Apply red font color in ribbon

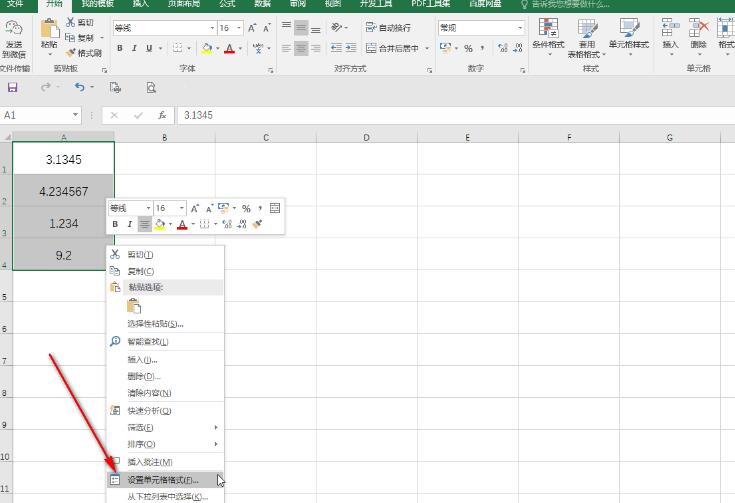pyautogui.click(x=229, y=48)
